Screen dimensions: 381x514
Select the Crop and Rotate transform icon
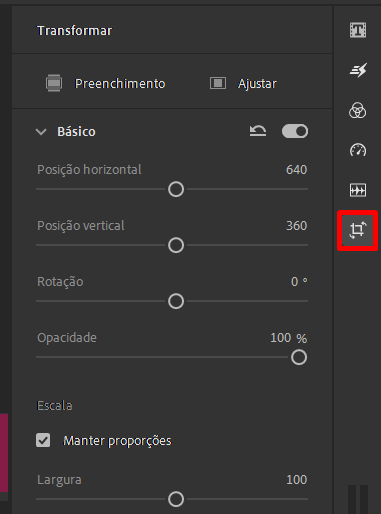pyautogui.click(x=357, y=230)
